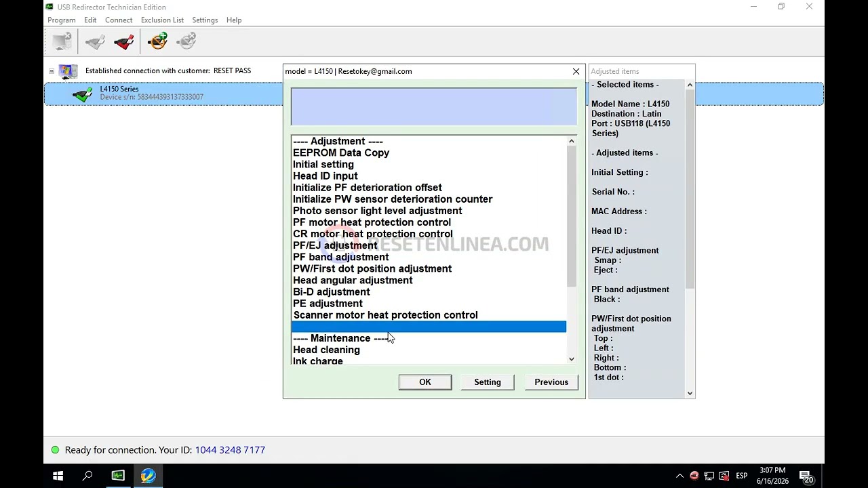Click the USB Redirector icon in title bar
This screenshot has height=488, width=868.
tap(49, 7)
